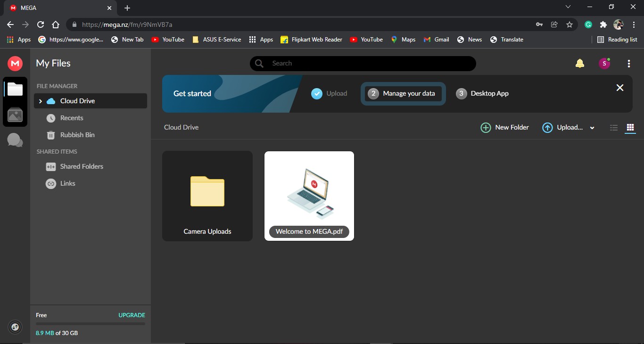Open the Gmail bookmark
The image size is (644, 344).
coord(436,40)
